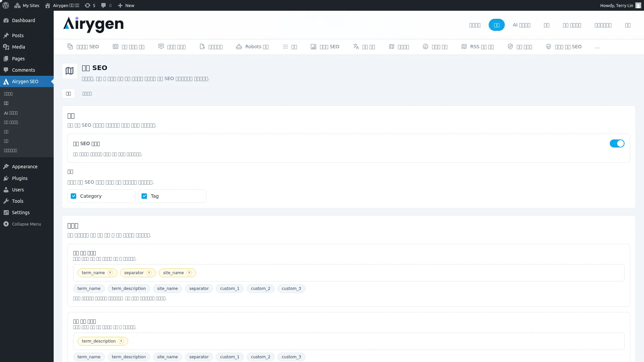
Task: Click the circled checkmark icon tab
Action: [x=425, y=47]
